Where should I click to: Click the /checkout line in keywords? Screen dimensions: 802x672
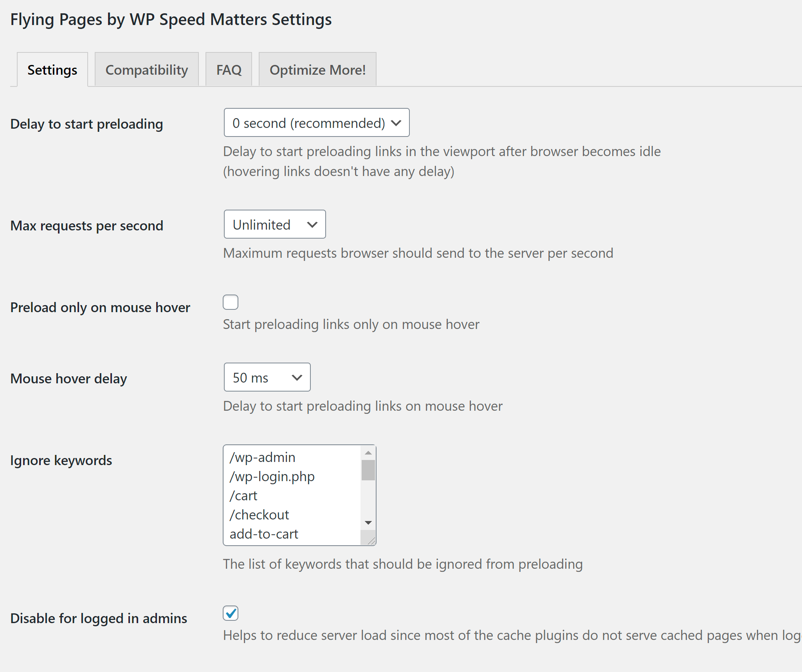click(x=259, y=515)
